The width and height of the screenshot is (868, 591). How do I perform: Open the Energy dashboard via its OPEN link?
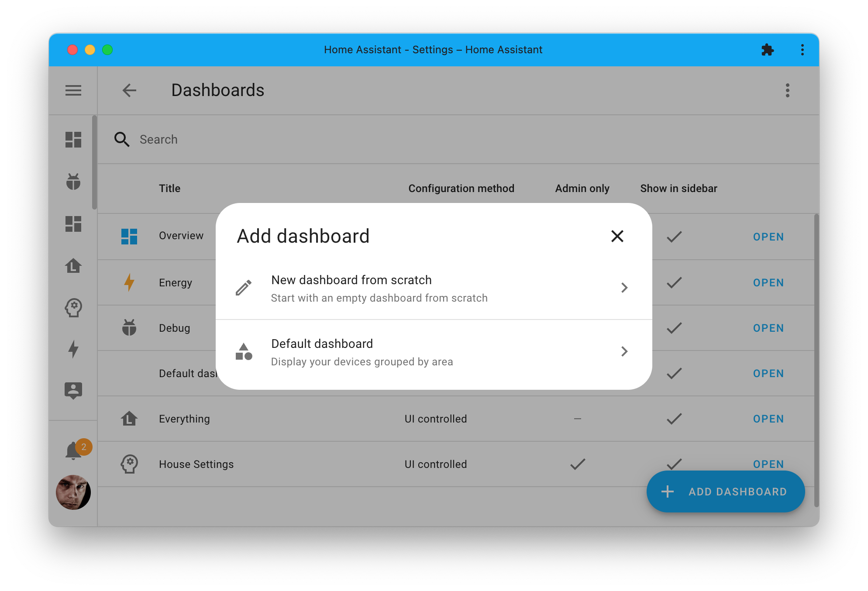tap(768, 282)
